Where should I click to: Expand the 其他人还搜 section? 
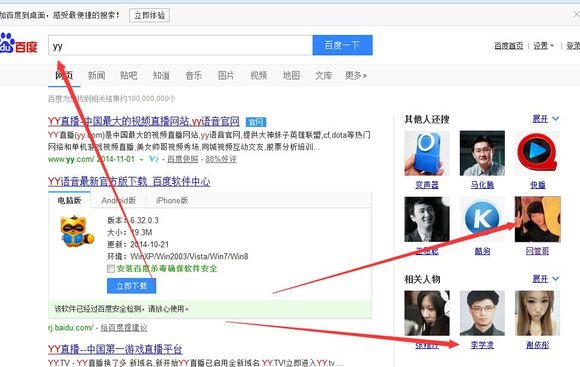point(546,119)
